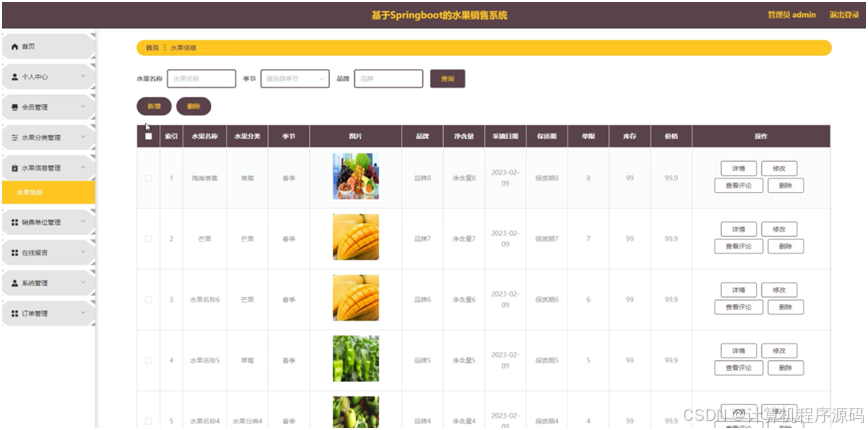
Task: Select the checkbox of row 水果名称6
Action: coord(148,299)
